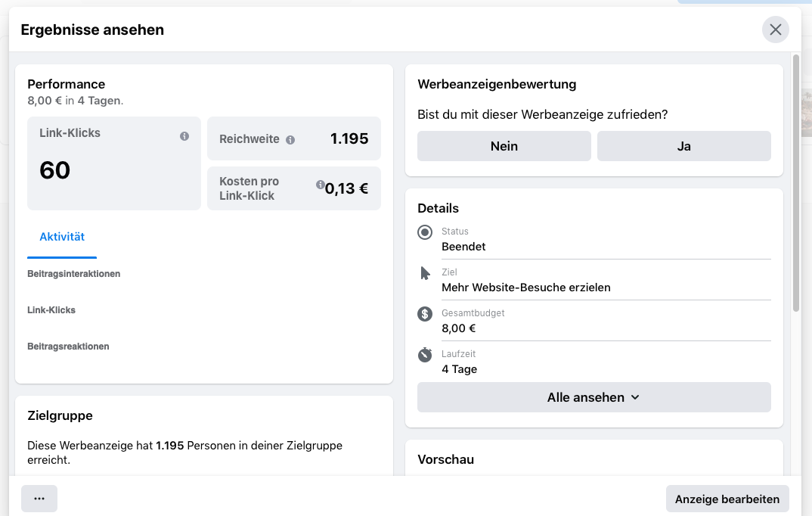Click the Reichweite label
The width and height of the screenshot is (812, 516).
click(249, 139)
